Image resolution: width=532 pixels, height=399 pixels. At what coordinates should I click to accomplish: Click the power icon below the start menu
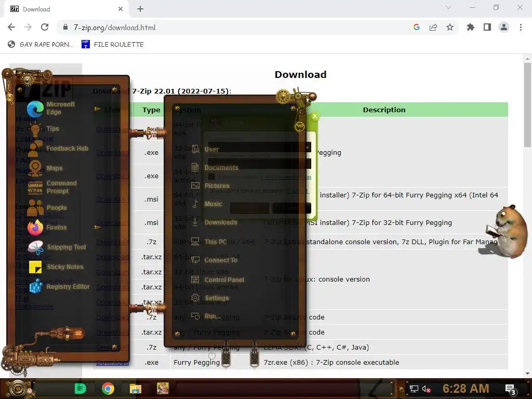212,355
